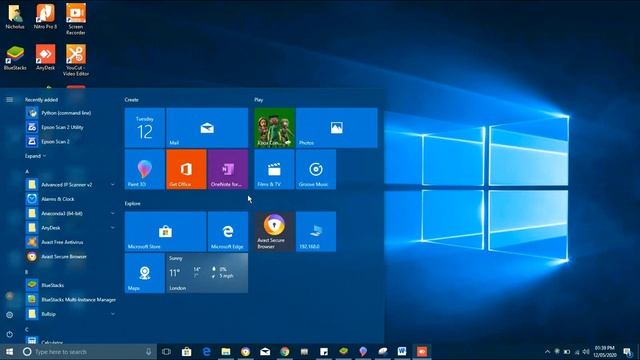Open Avast Secure Browser in the app list

[70, 256]
